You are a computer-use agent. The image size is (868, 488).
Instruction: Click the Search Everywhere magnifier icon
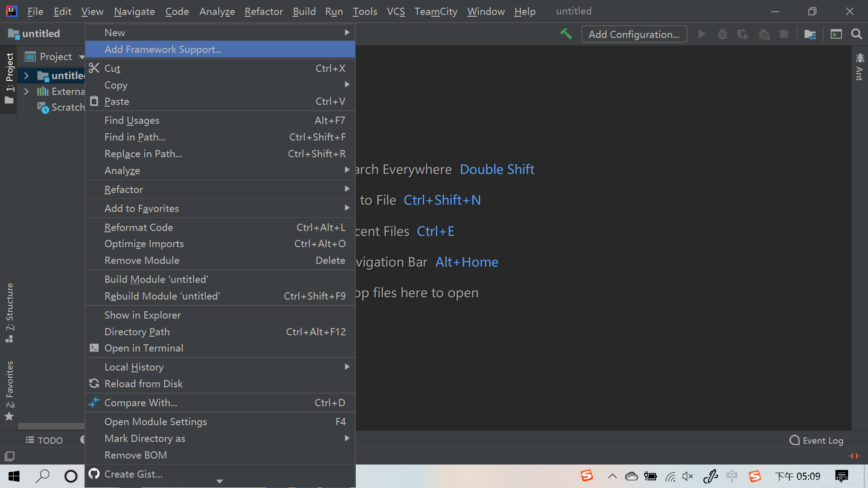pyautogui.click(x=856, y=34)
